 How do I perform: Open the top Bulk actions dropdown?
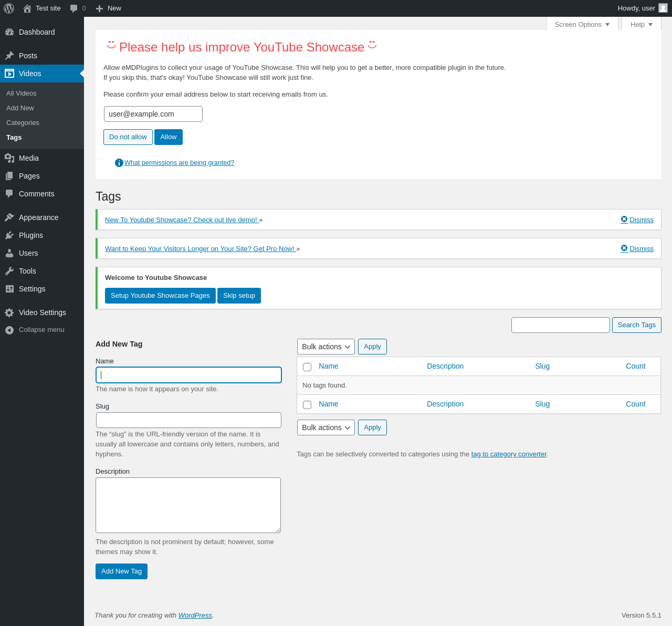(326, 347)
